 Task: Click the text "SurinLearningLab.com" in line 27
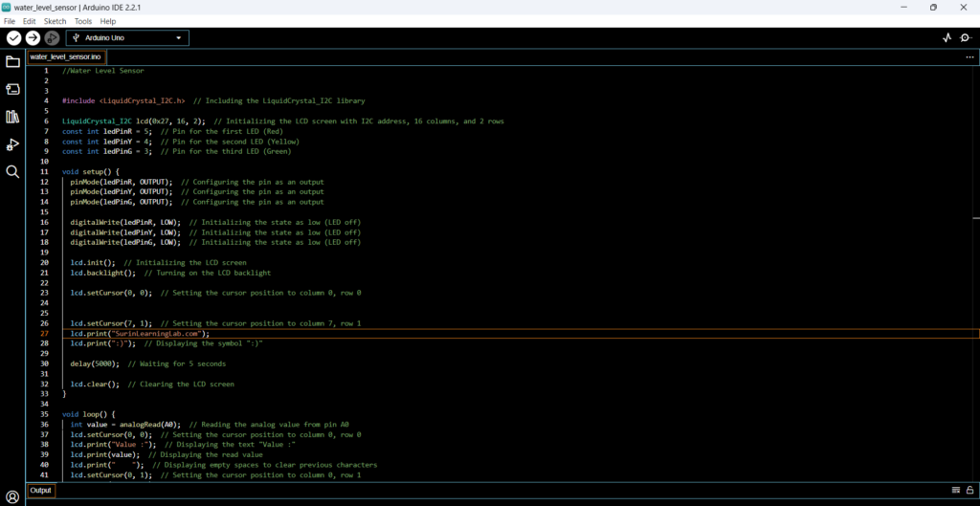pos(158,334)
